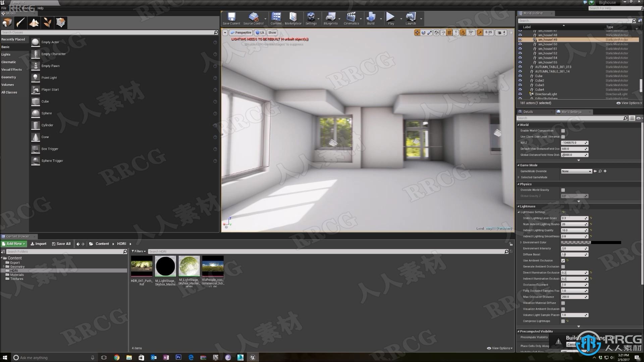Select the Marketplace toolbar icon
The image size is (644, 362).
293,18
